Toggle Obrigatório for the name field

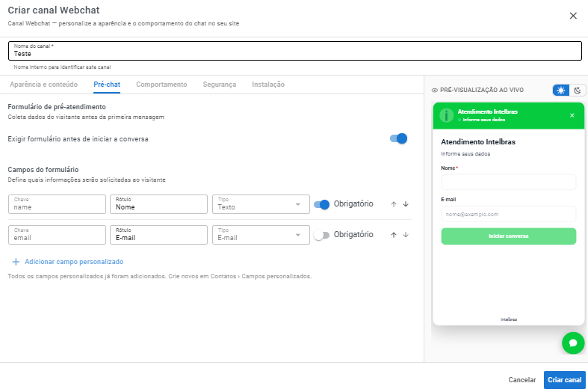point(321,204)
